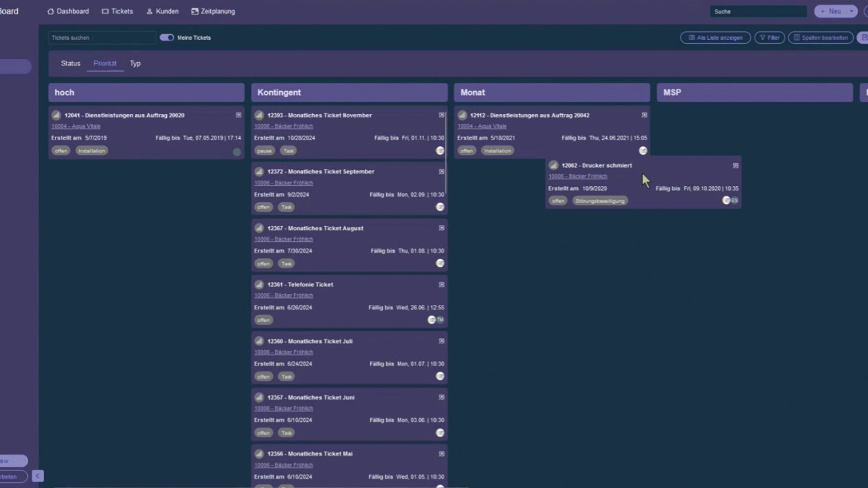Click the Tickets suchen input field
The width and height of the screenshot is (868, 488).
[x=102, y=38]
